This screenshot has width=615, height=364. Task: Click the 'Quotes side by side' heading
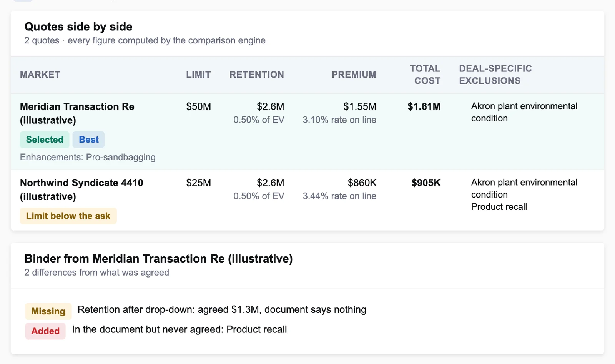(78, 27)
